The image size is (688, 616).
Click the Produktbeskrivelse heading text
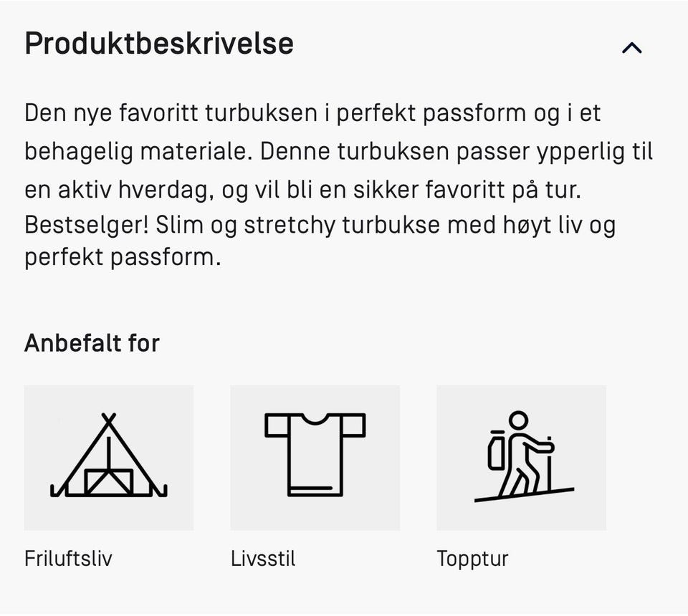click(159, 44)
